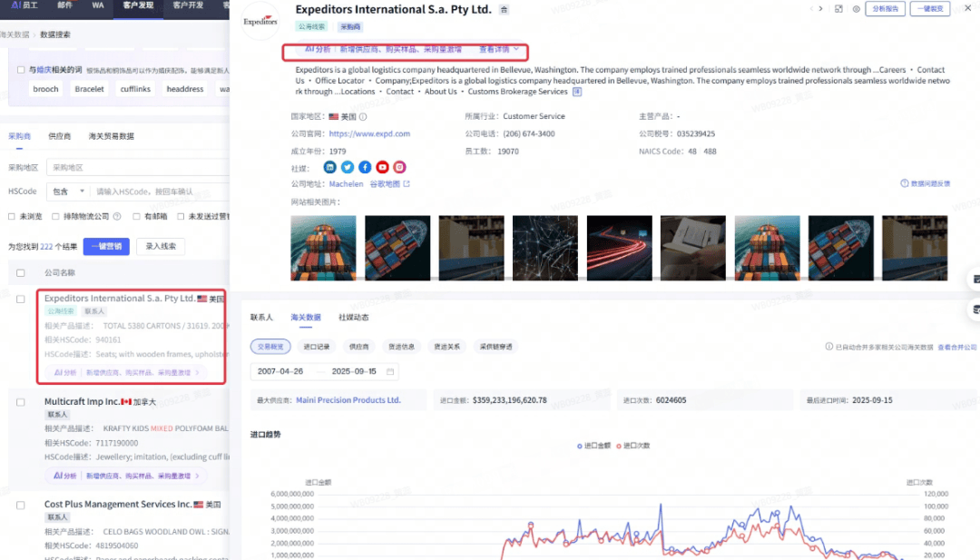Click the calendar icon in date range

390,372
